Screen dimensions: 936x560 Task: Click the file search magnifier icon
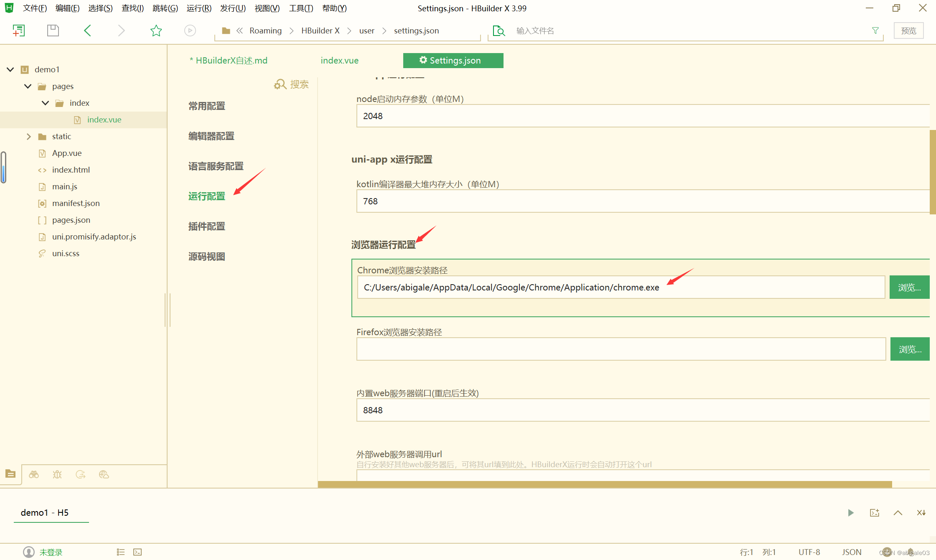tap(499, 31)
